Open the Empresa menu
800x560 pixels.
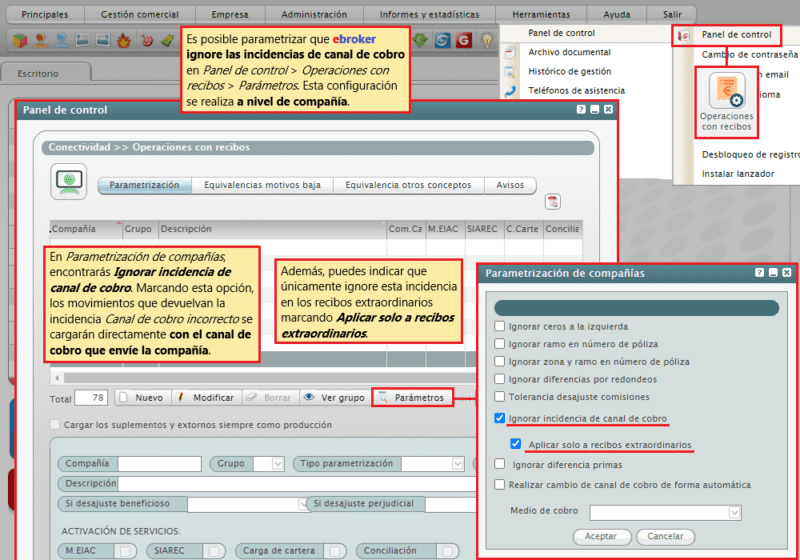click(x=230, y=15)
